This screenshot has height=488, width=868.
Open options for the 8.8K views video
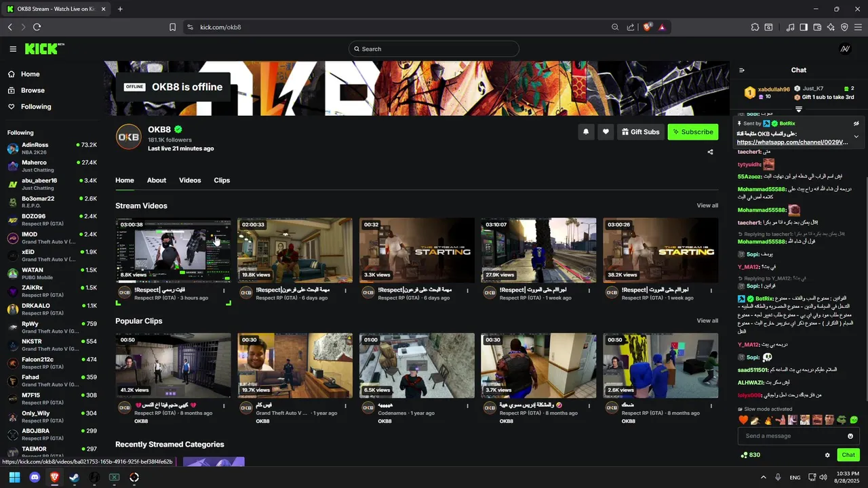[224, 291]
